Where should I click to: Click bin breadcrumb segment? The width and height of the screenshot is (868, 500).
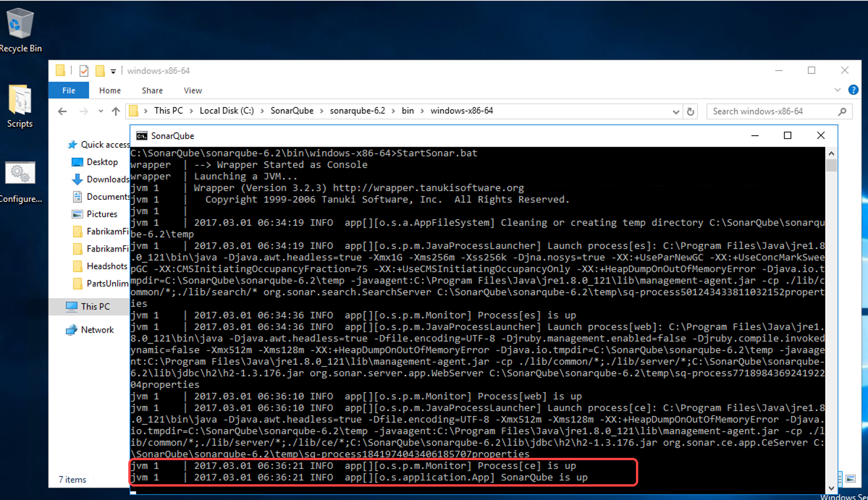coord(408,111)
